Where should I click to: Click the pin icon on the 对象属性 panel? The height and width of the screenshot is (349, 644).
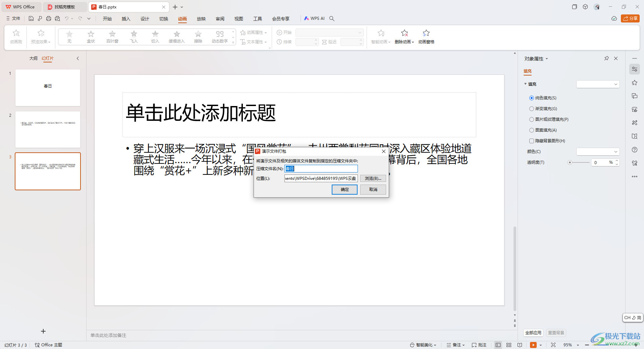[x=606, y=58]
